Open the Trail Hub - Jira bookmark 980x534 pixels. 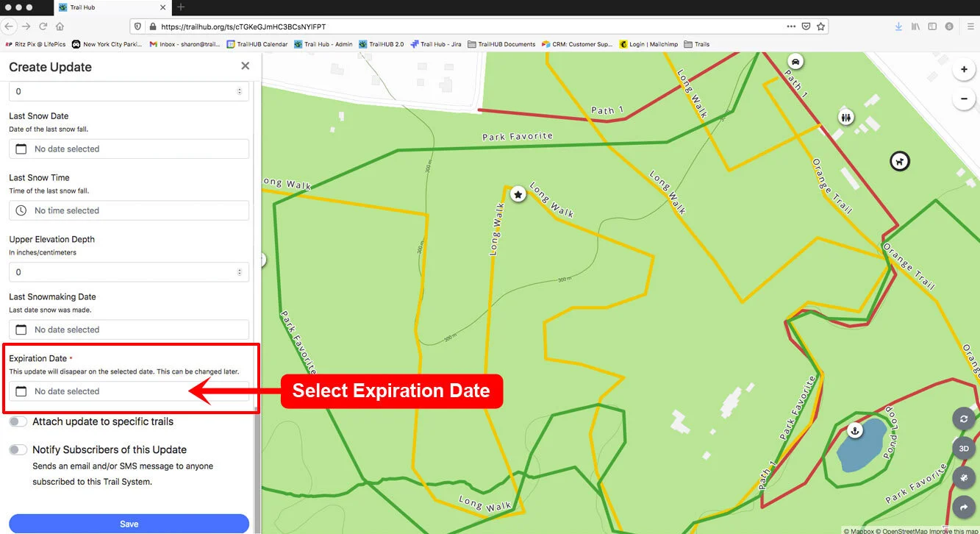436,44
